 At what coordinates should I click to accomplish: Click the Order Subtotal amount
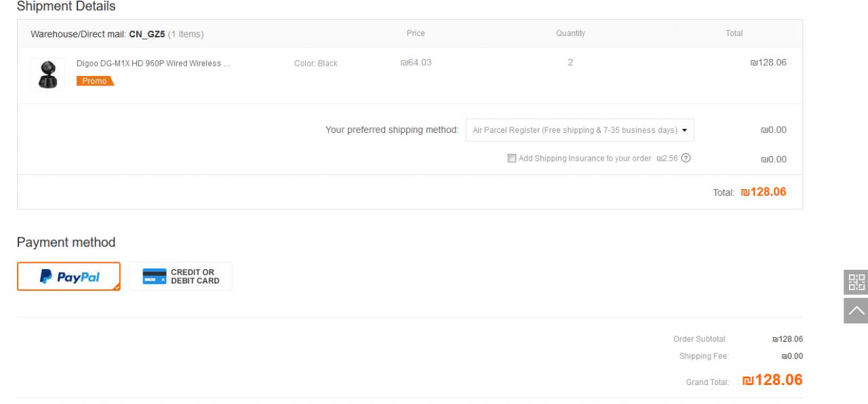pyautogui.click(x=787, y=339)
